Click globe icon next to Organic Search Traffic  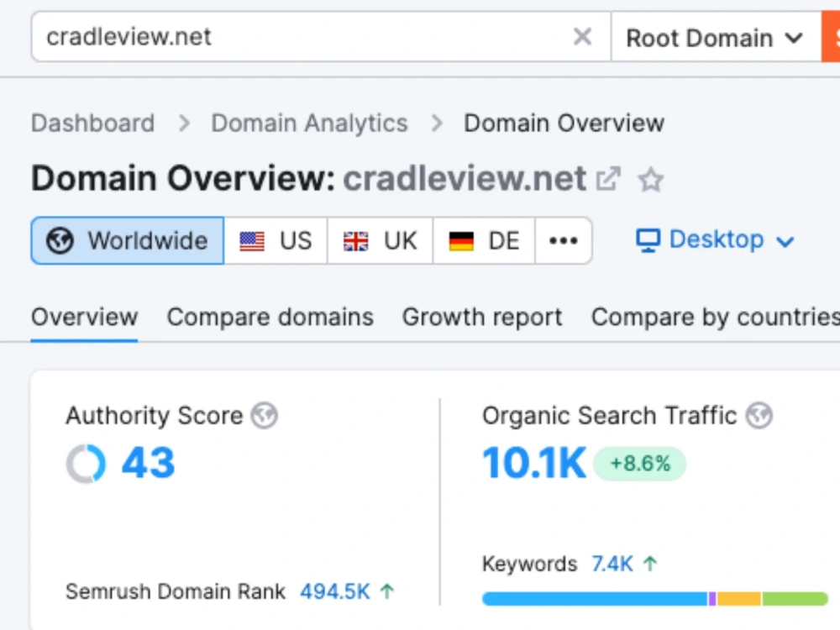(x=759, y=415)
